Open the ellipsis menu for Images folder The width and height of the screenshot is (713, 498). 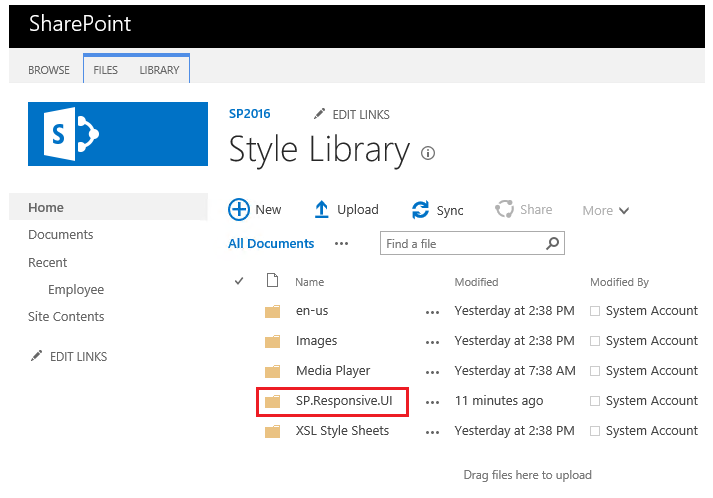432,342
